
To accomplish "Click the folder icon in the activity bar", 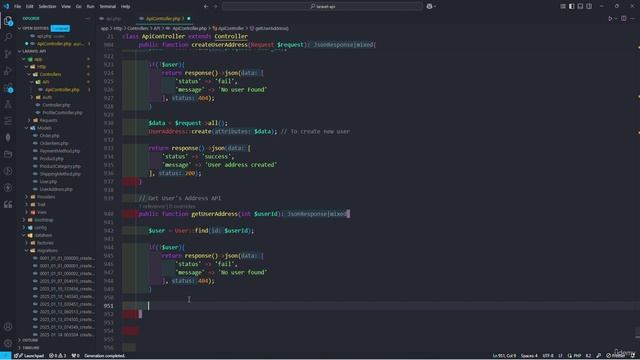I will pyautogui.click(x=8, y=154).
